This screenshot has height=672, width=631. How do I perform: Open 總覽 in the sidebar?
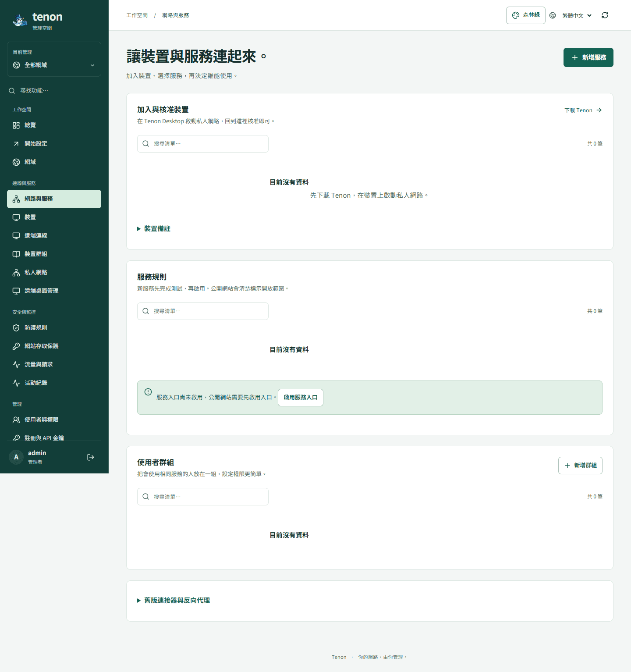54,125
